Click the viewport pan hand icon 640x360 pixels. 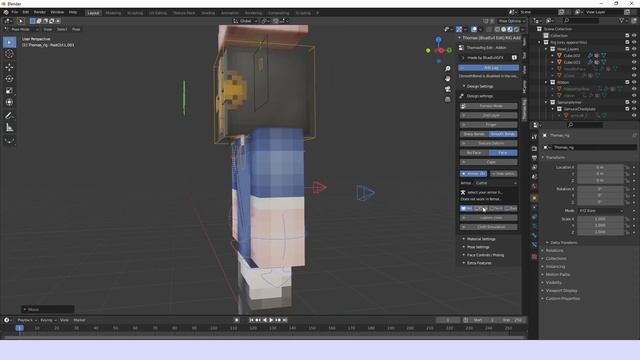point(448,78)
